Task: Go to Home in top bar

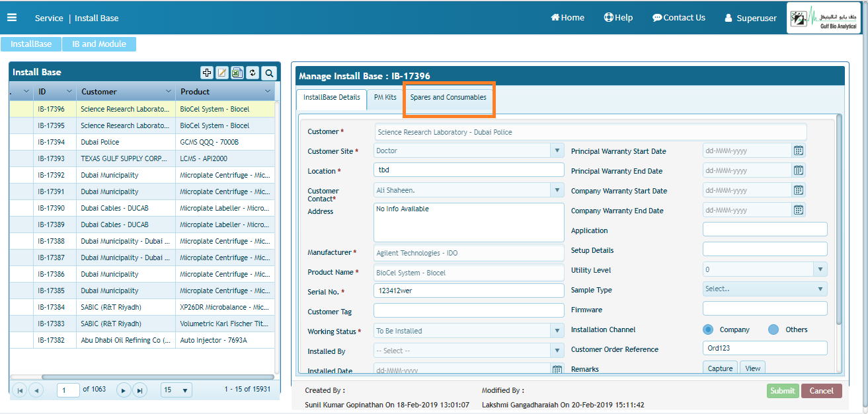Action: [x=567, y=18]
